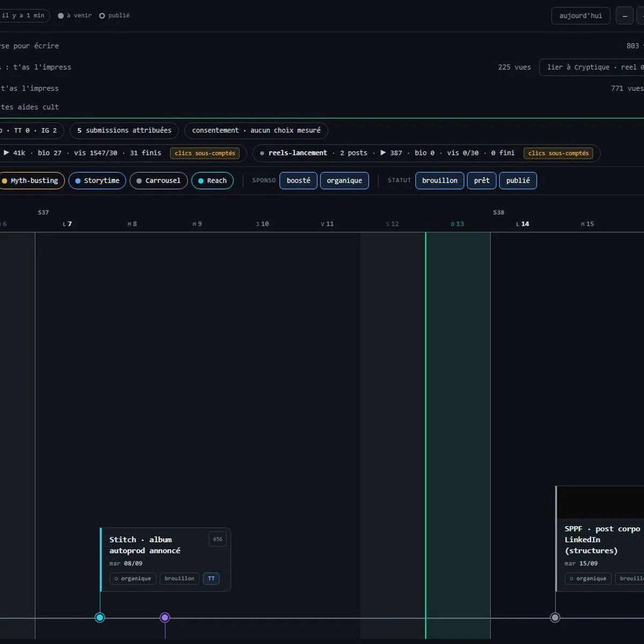Image resolution: width=644 pixels, height=644 pixels.
Task: Open the reels-lancement campaign chip
Action: [426, 153]
